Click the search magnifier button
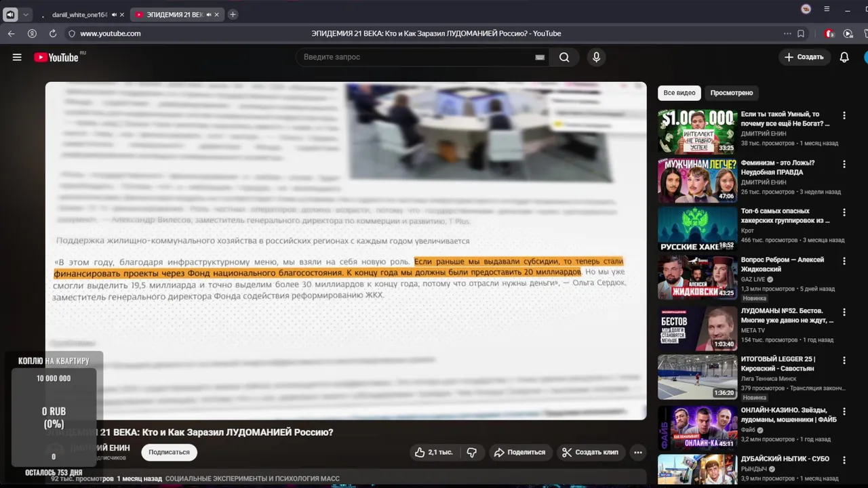 coord(564,58)
